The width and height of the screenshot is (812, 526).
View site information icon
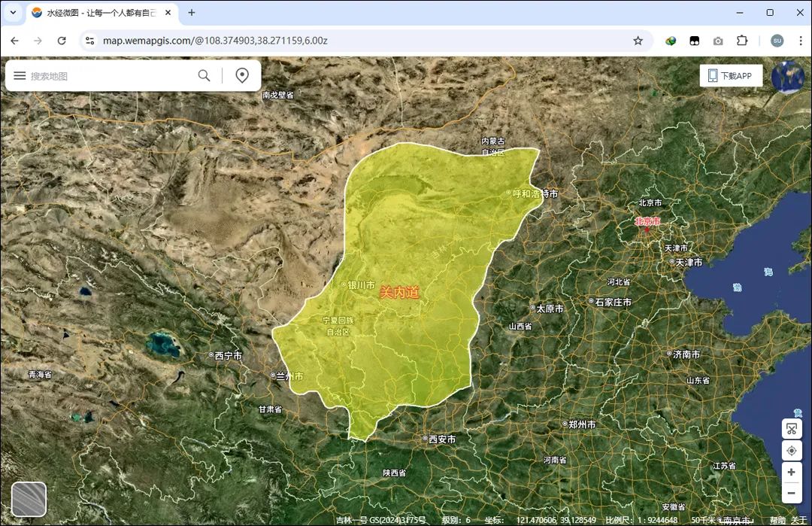coord(90,41)
